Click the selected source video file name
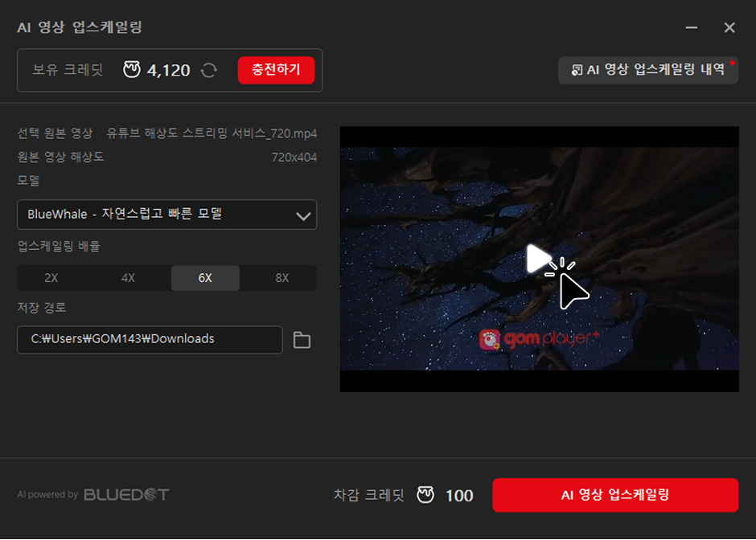 [x=212, y=133]
